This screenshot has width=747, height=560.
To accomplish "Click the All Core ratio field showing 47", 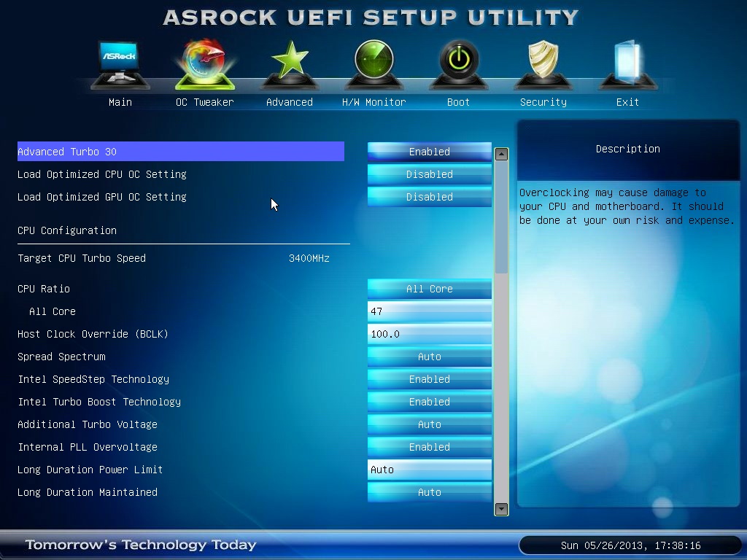I will pos(429,311).
